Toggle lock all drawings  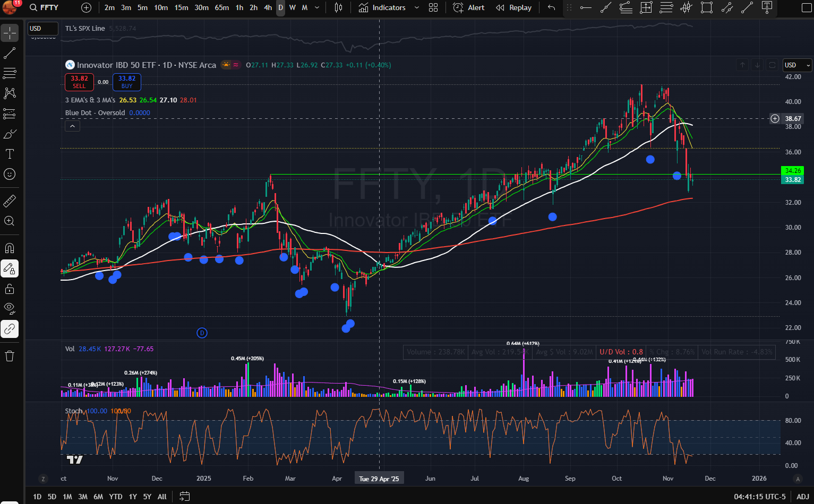point(10,289)
